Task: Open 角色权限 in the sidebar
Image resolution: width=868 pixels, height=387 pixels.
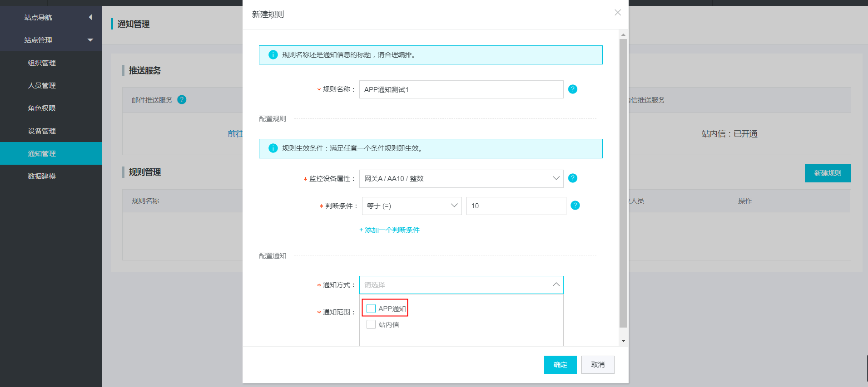Action: tap(51, 108)
